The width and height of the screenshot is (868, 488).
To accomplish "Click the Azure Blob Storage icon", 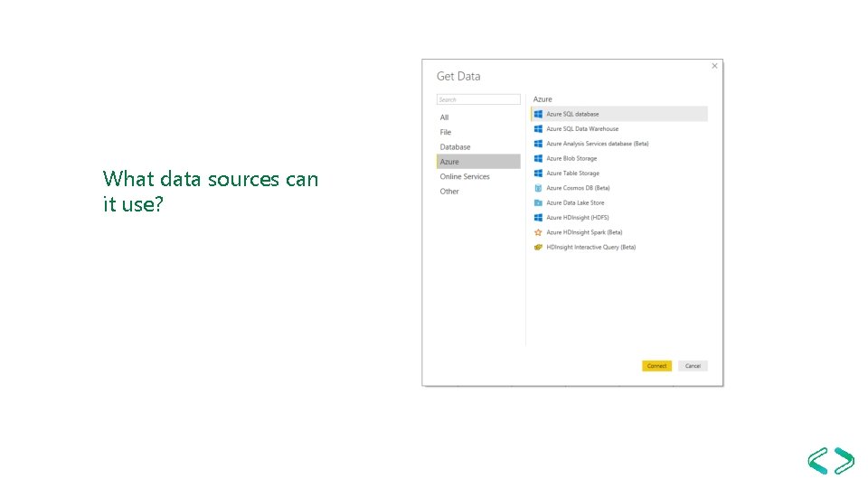I will pos(538,159).
